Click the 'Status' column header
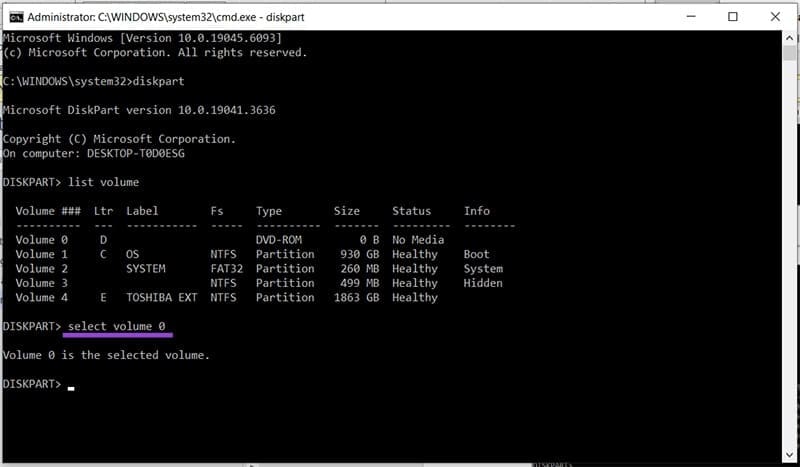Viewport: 800px width, 467px height. pos(412,211)
